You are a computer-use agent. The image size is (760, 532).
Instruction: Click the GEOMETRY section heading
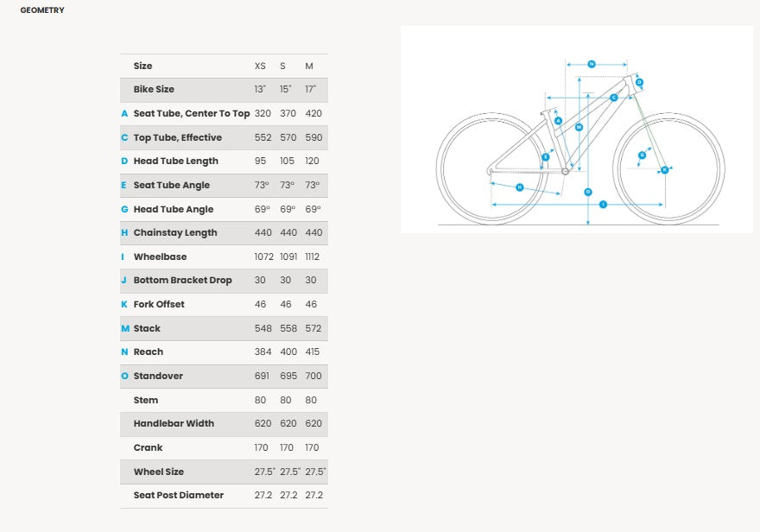click(42, 10)
